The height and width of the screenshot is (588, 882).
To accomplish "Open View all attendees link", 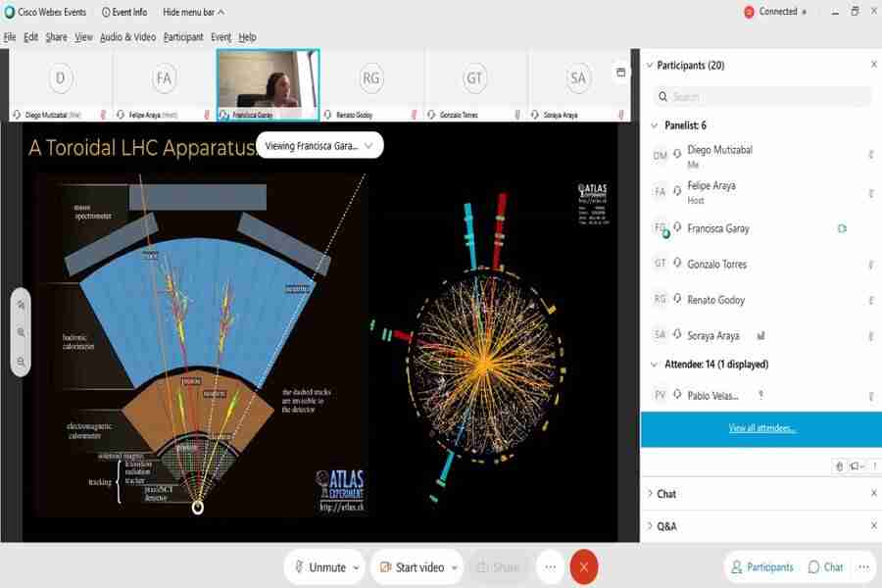I will [x=762, y=428].
